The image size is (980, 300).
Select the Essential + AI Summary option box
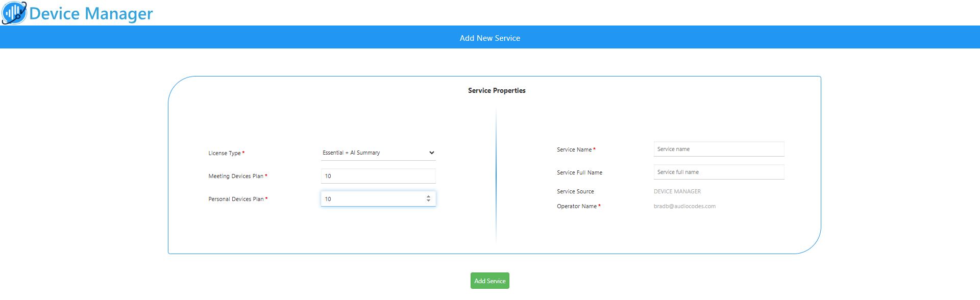click(378, 153)
